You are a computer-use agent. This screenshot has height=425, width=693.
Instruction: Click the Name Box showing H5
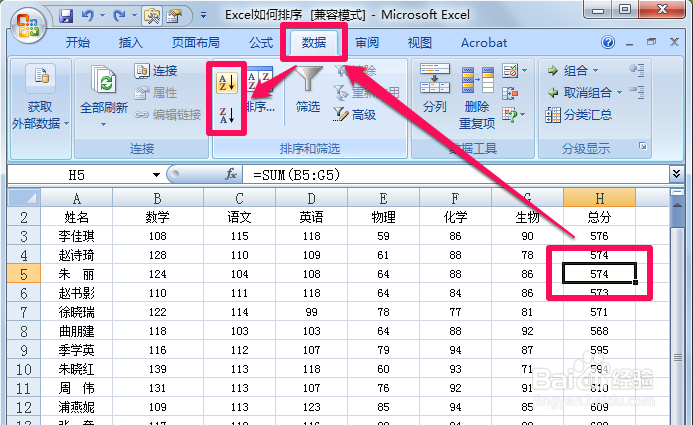click(77, 175)
